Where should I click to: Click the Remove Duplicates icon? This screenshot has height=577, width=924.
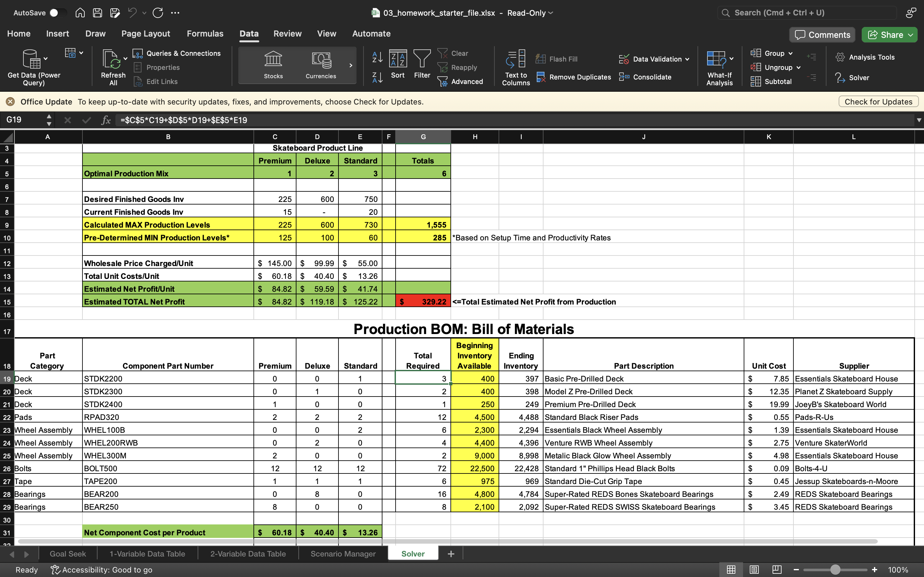(x=541, y=77)
